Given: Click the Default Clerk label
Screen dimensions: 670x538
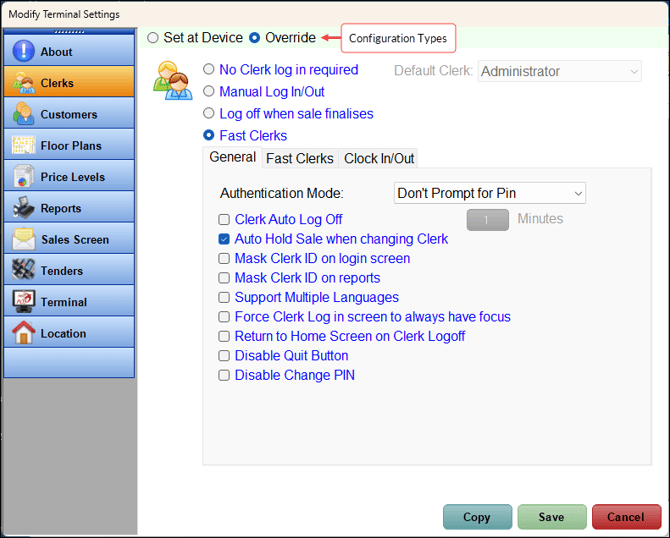Looking at the screenshot, I should point(433,71).
